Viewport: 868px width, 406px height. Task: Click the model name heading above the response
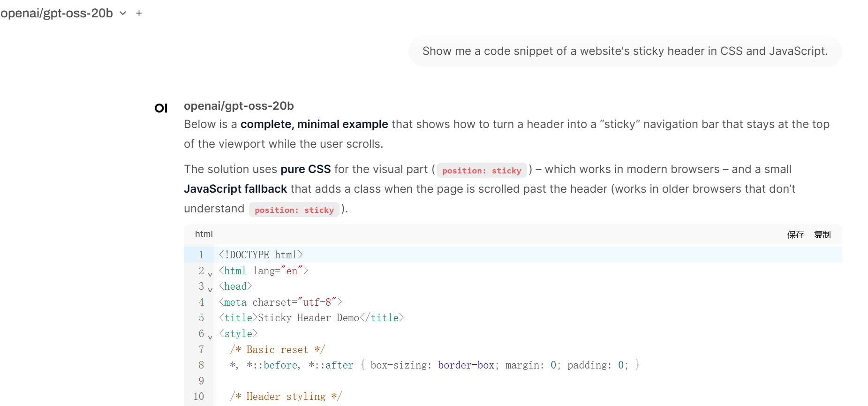click(x=239, y=106)
